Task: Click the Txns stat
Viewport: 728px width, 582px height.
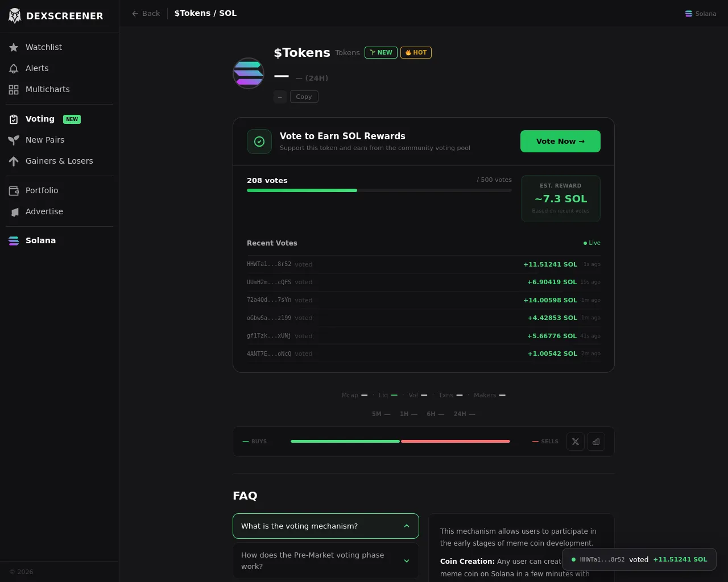Action: coord(450,395)
